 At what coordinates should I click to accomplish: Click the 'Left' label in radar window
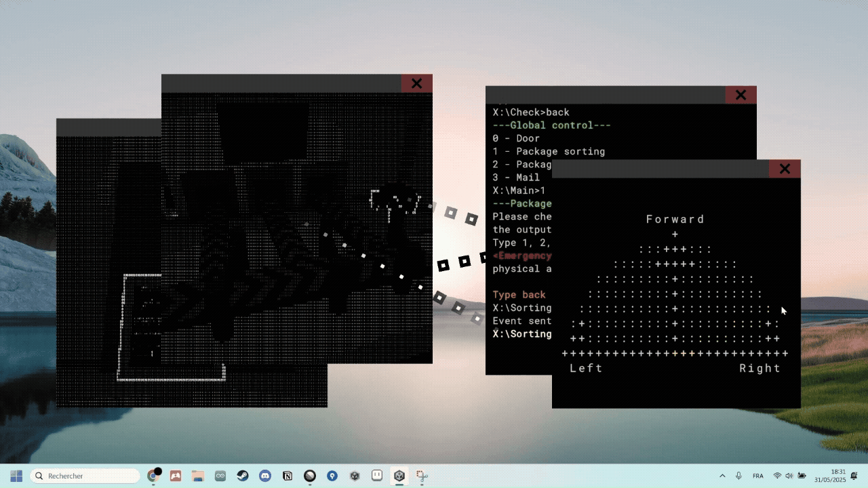pos(586,368)
